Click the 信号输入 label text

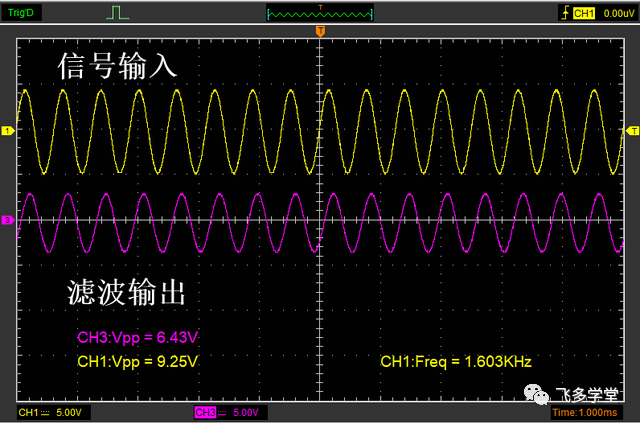(118, 66)
